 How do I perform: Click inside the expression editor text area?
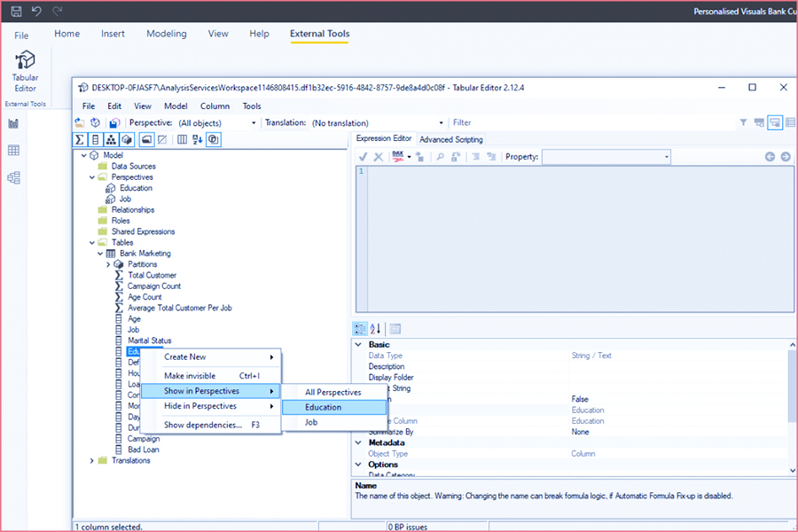[x=580, y=239]
